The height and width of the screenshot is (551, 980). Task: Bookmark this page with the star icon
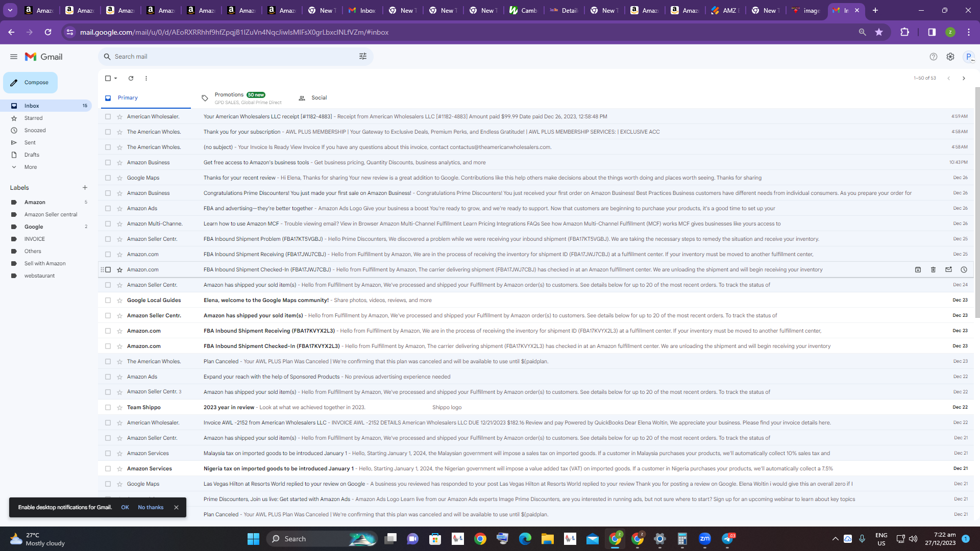[879, 32]
